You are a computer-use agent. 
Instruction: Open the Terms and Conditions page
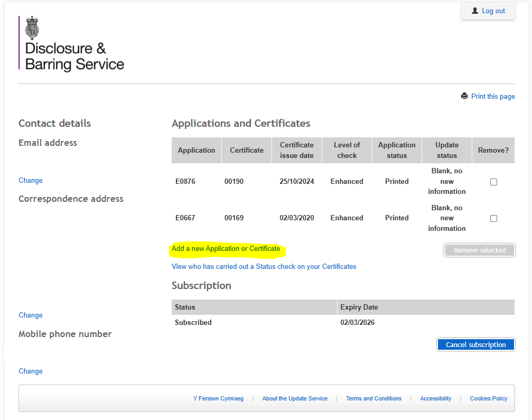pos(374,398)
